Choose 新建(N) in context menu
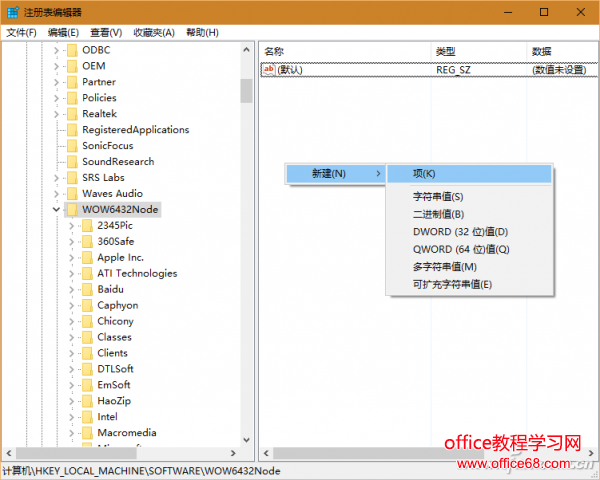The height and width of the screenshot is (480, 600). point(336,174)
